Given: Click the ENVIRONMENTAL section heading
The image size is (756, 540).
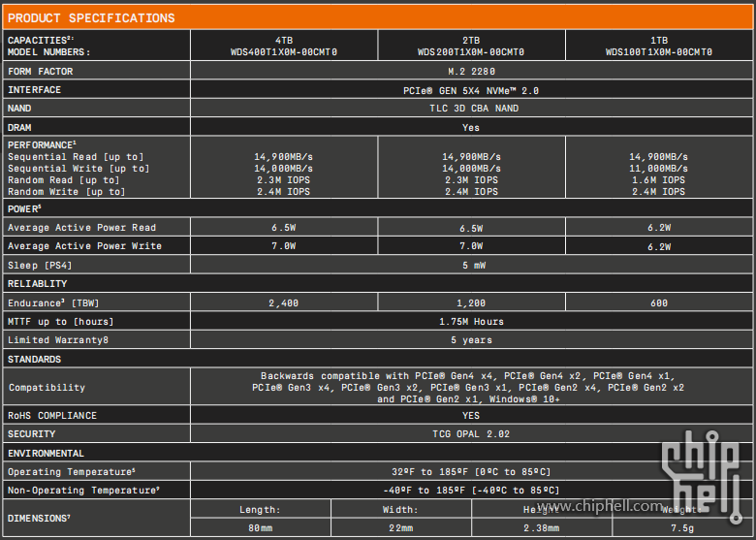Looking at the screenshot, I should coord(46,453).
